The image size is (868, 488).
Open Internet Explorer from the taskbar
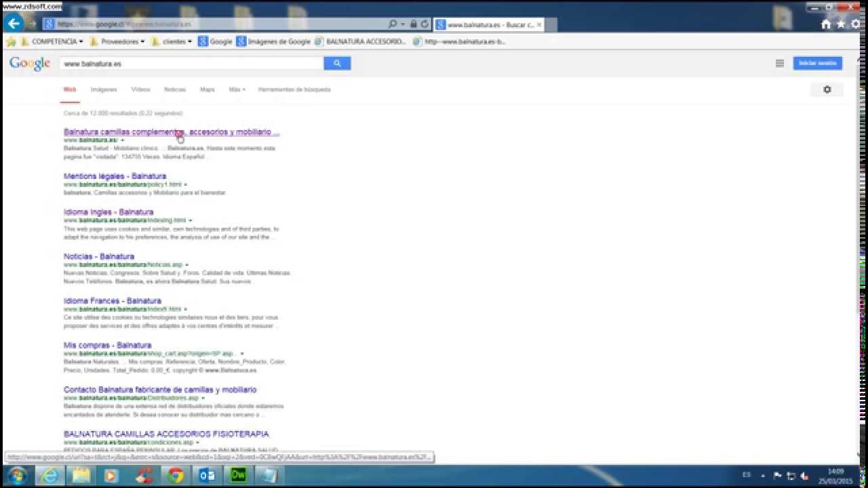click(50, 476)
